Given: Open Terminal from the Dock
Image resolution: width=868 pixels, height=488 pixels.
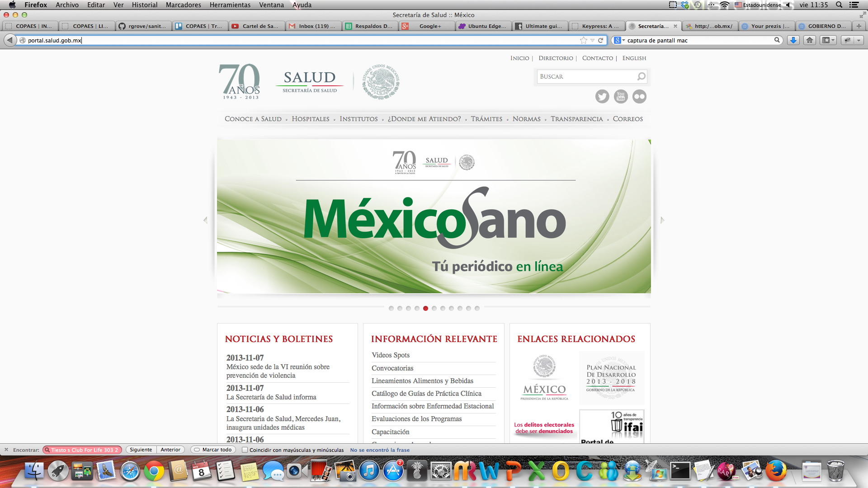Looking at the screenshot, I should click(680, 471).
